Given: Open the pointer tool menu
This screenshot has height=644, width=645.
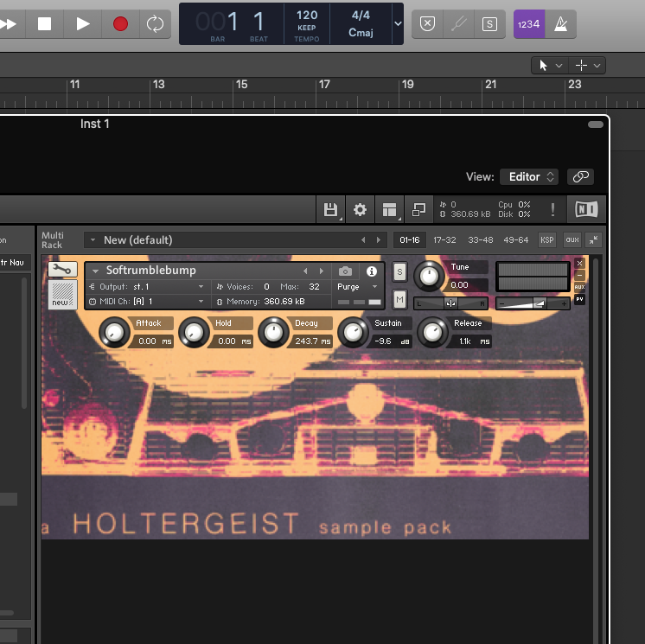Looking at the screenshot, I should tap(551, 66).
